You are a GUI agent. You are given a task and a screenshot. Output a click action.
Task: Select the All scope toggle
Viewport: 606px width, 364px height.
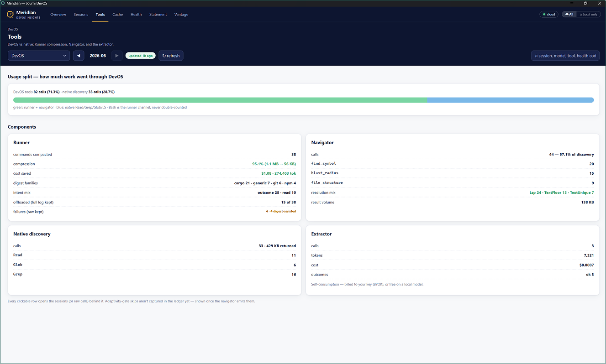pos(569,14)
